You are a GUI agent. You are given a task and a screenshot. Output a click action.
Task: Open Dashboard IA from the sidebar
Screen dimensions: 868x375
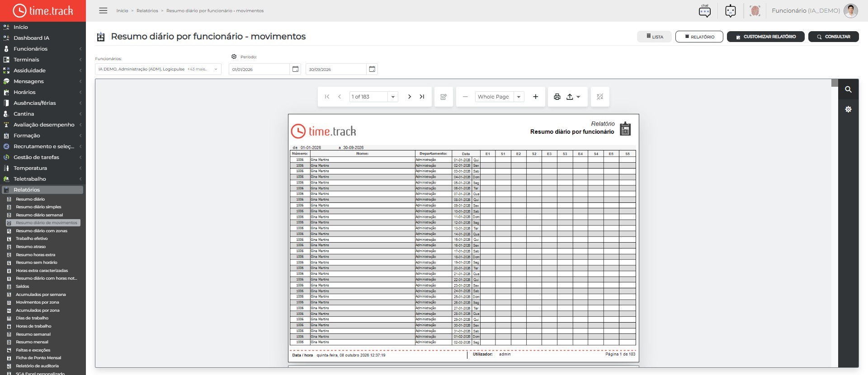31,38
